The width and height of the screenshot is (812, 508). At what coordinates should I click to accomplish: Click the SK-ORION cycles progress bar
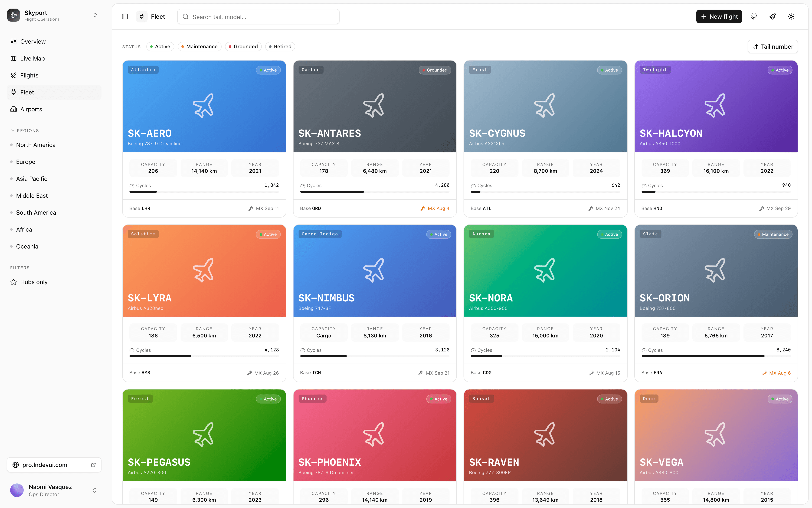point(716,356)
